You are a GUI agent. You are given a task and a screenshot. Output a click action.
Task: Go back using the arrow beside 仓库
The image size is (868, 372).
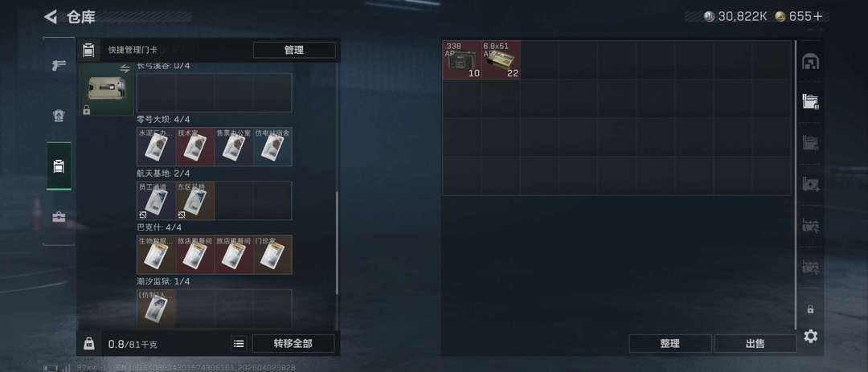pyautogui.click(x=51, y=17)
